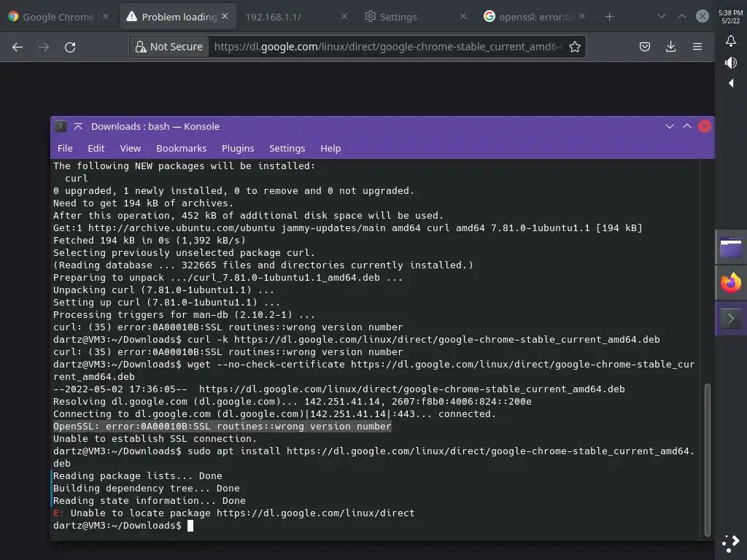Open the Firefox hamburger menu
The width and height of the screenshot is (747, 560).
pyautogui.click(x=697, y=47)
